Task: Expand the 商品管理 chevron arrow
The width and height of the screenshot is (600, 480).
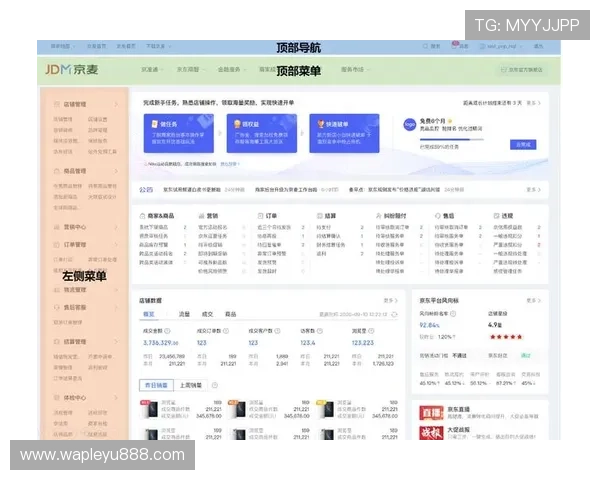Action: pos(116,171)
